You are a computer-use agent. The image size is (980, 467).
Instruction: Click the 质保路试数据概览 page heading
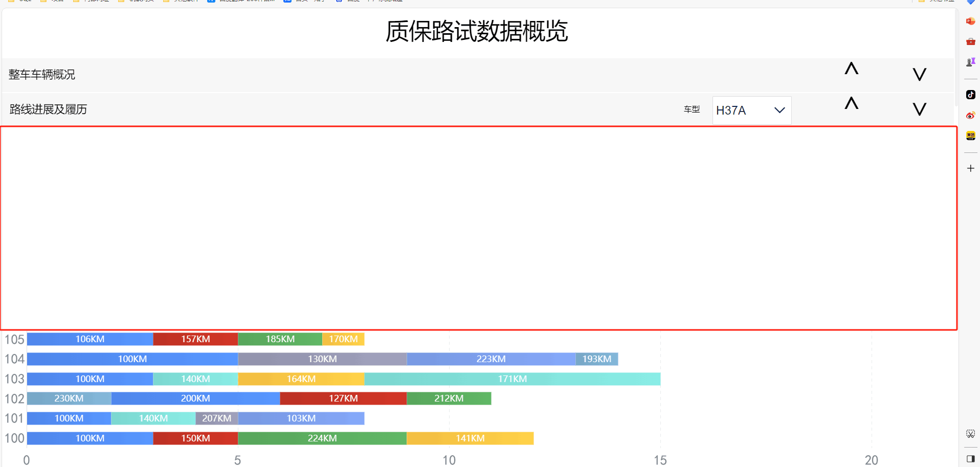point(477,31)
